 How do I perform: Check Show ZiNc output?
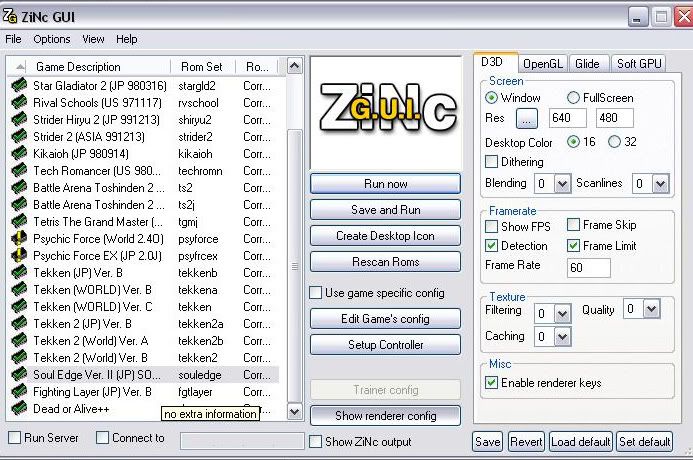coord(315,441)
